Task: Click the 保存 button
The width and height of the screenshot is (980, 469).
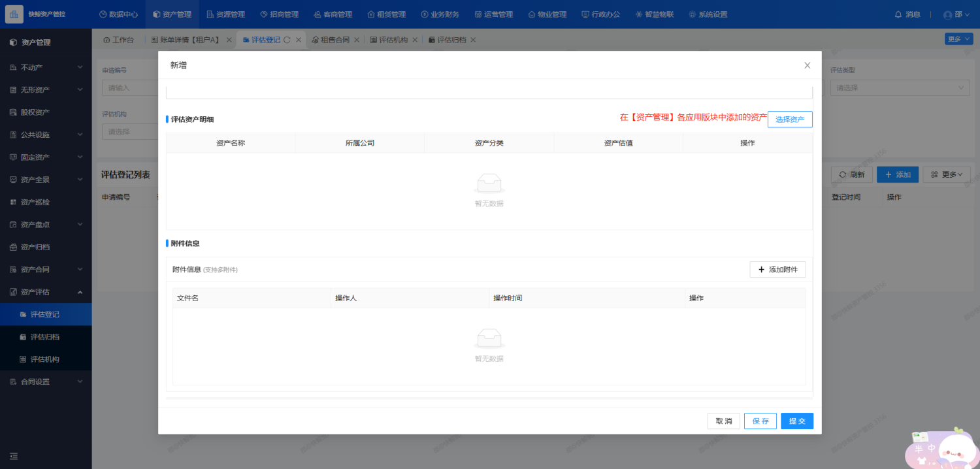Action: pos(760,421)
